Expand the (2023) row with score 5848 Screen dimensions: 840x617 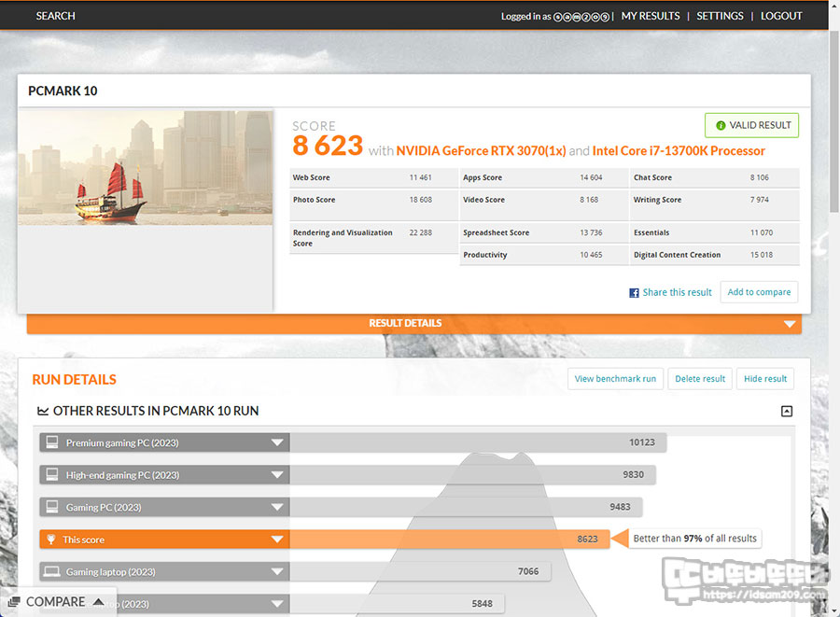(x=277, y=604)
